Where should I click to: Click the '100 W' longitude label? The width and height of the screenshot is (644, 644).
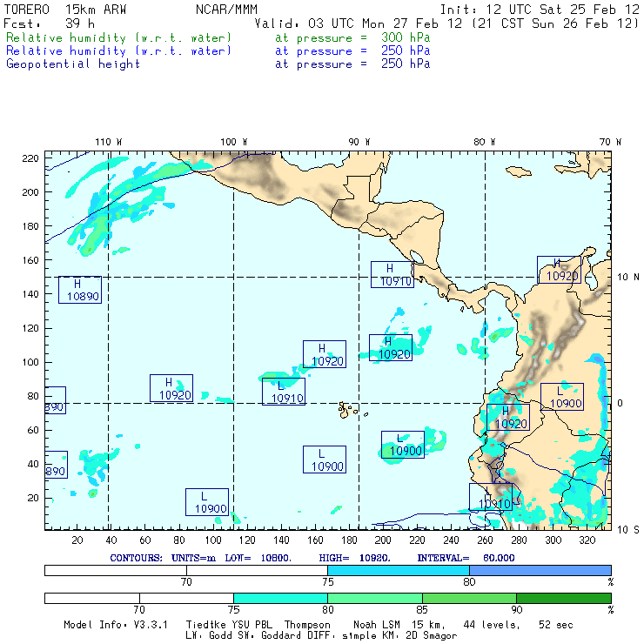(x=234, y=142)
